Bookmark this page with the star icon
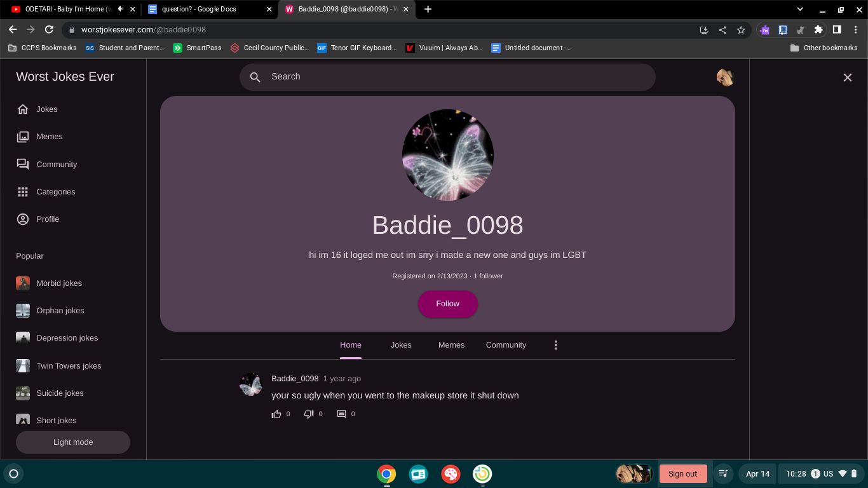 coord(741,30)
